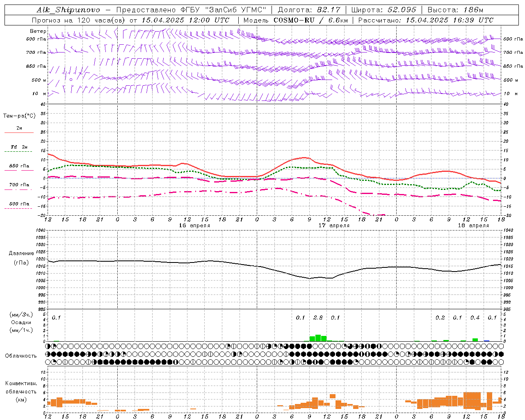Click the Осадки panel label

coord(21,322)
